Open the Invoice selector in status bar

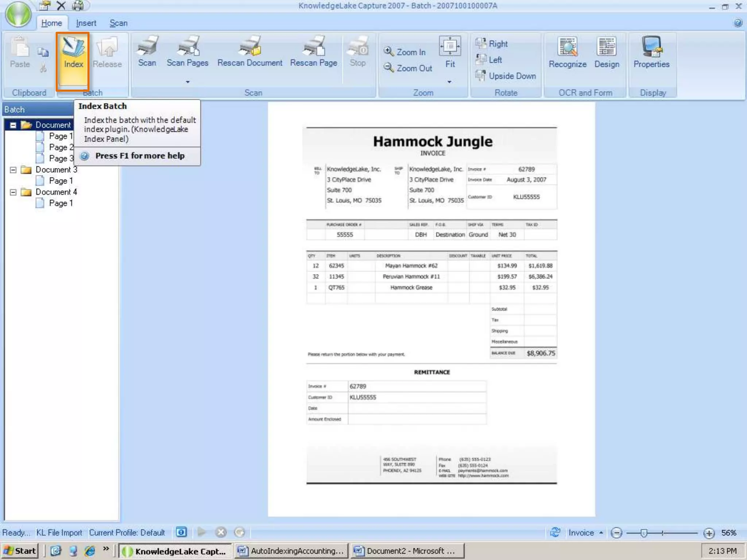pyautogui.click(x=585, y=533)
